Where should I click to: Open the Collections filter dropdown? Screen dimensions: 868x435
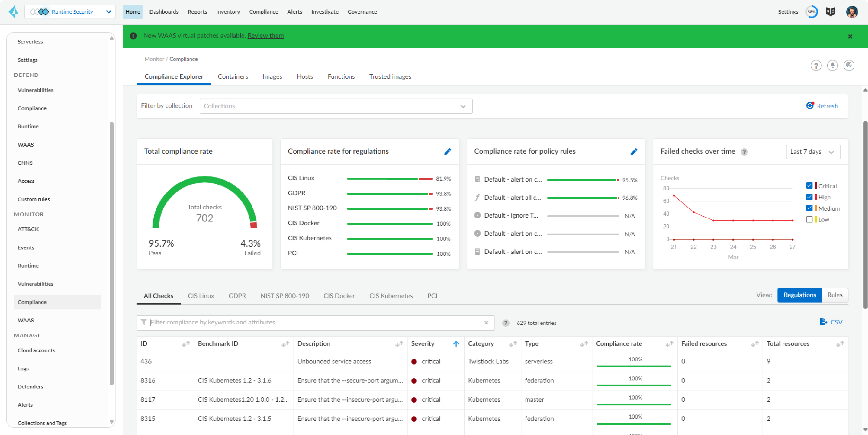pyautogui.click(x=336, y=106)
